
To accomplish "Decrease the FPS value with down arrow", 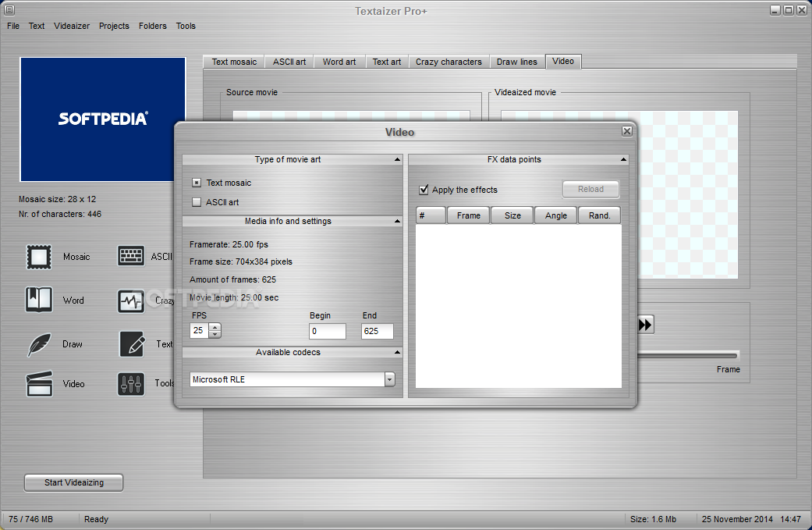I will [x=215, y=334].
